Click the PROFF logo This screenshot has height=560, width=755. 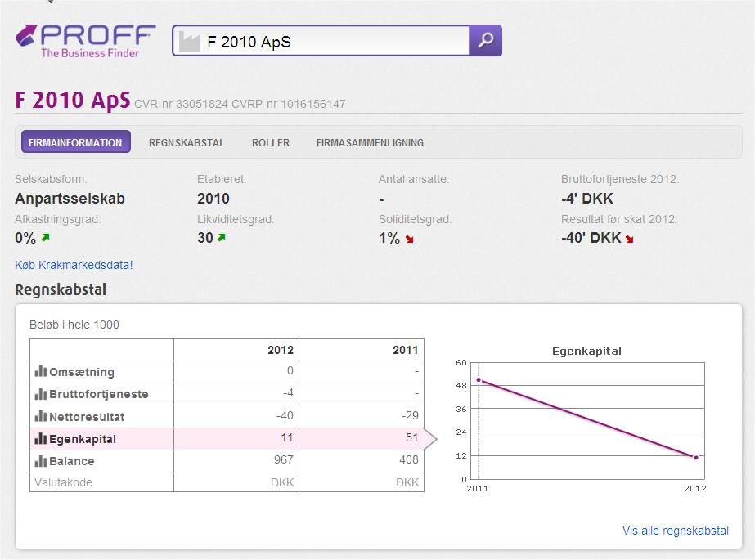pyautogui.click(x=86, y=42)
